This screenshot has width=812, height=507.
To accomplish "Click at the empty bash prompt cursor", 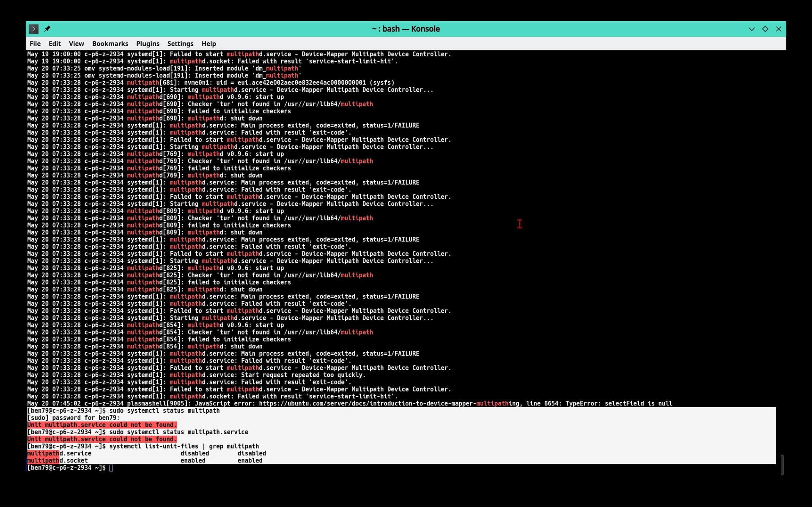I will [111, 468].
